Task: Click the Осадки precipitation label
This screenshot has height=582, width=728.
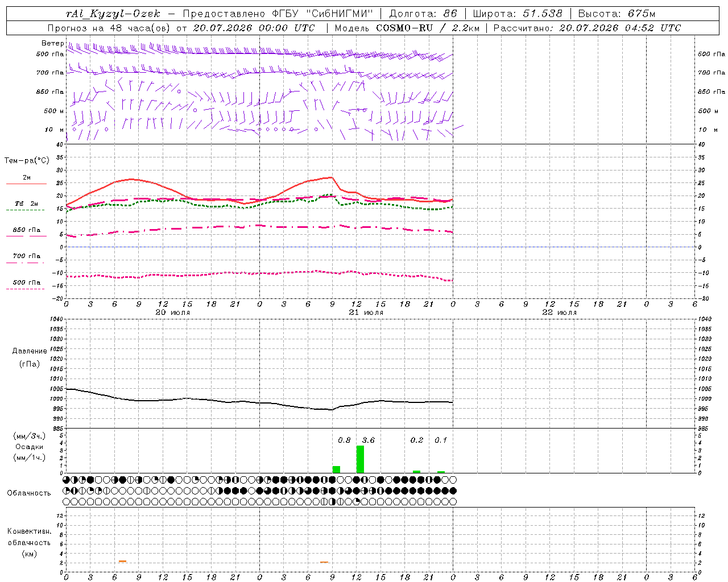Action: coord(29,447)
